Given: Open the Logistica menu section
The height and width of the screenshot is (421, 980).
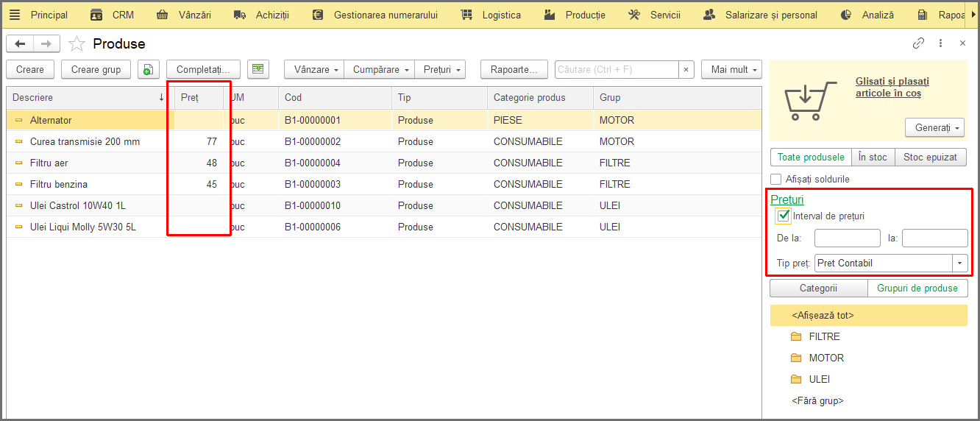Looking at the screenshot, I should point(502,15).
